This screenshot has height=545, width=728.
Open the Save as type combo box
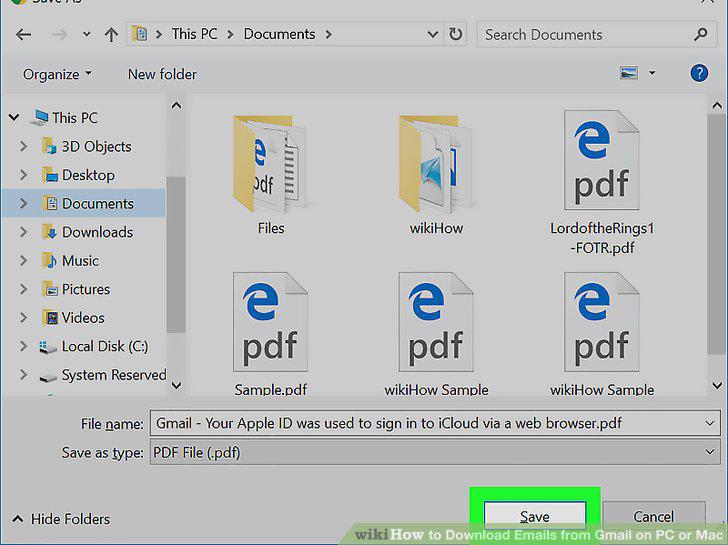pyautogui.click(x=435, y=453)
